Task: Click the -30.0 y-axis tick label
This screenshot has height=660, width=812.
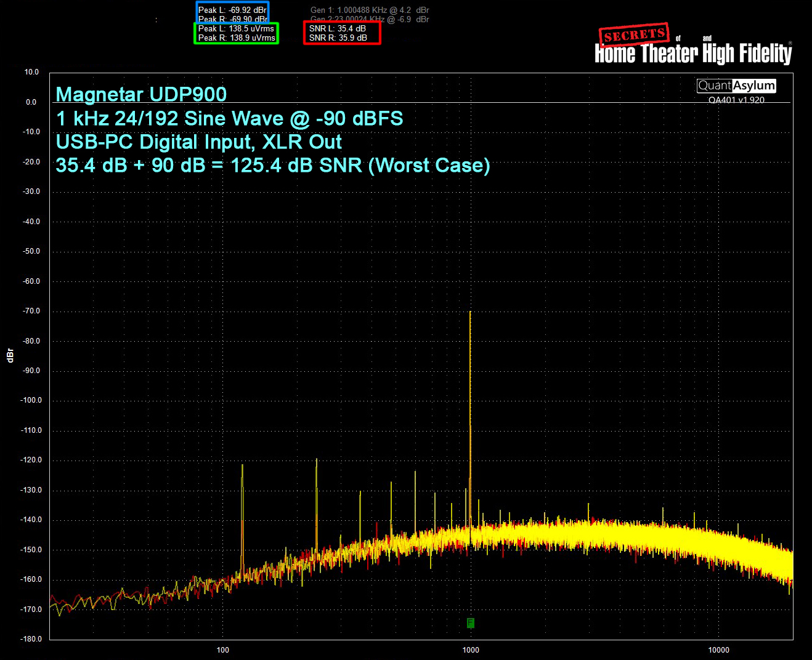Action: point(31,191)
